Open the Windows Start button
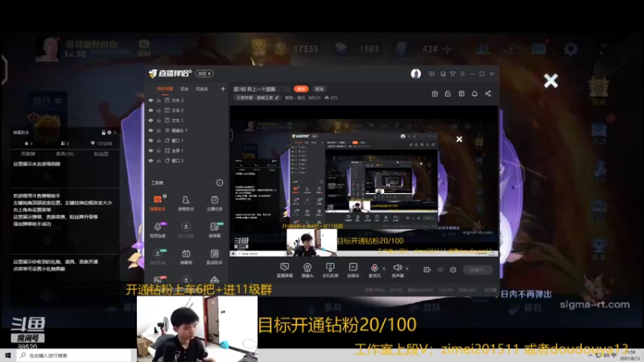This screenshot has height=362, width=644. click(x=8, y=356)
